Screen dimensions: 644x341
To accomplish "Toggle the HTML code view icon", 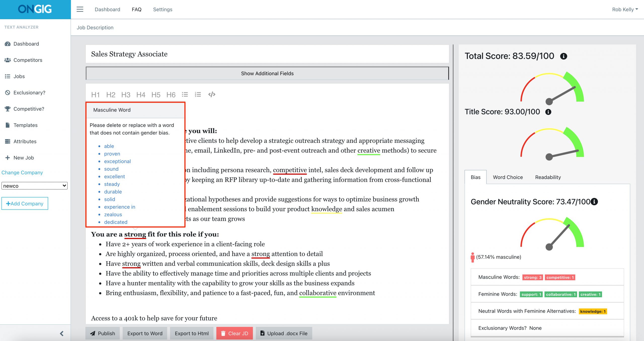I will [x=212, y=95].
